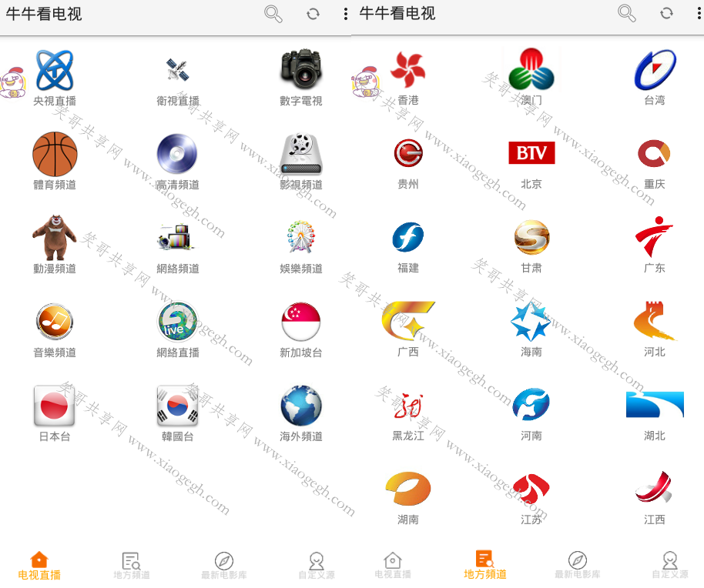
Task: Select the 江苏 channel logo
Action: point(531,489)
